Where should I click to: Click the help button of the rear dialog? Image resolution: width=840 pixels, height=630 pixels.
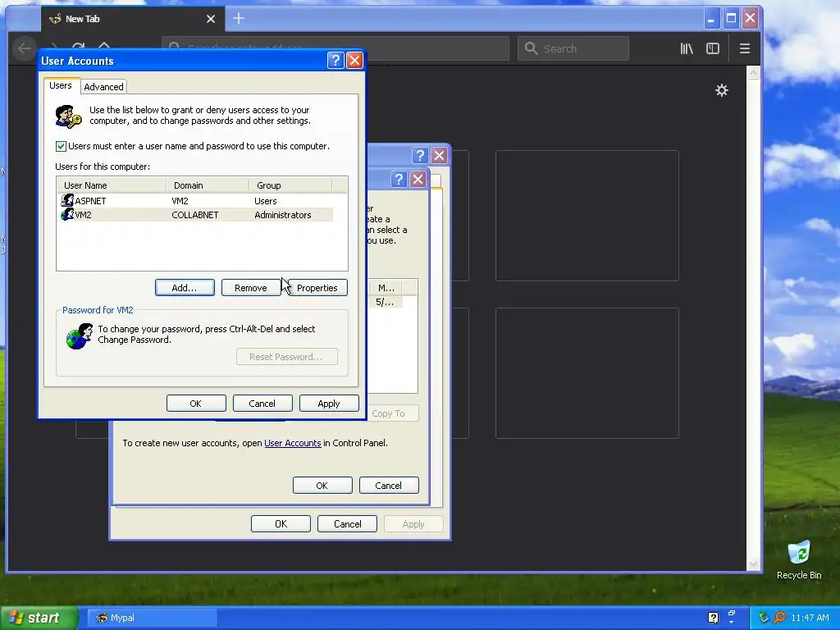tap(420, 155)
